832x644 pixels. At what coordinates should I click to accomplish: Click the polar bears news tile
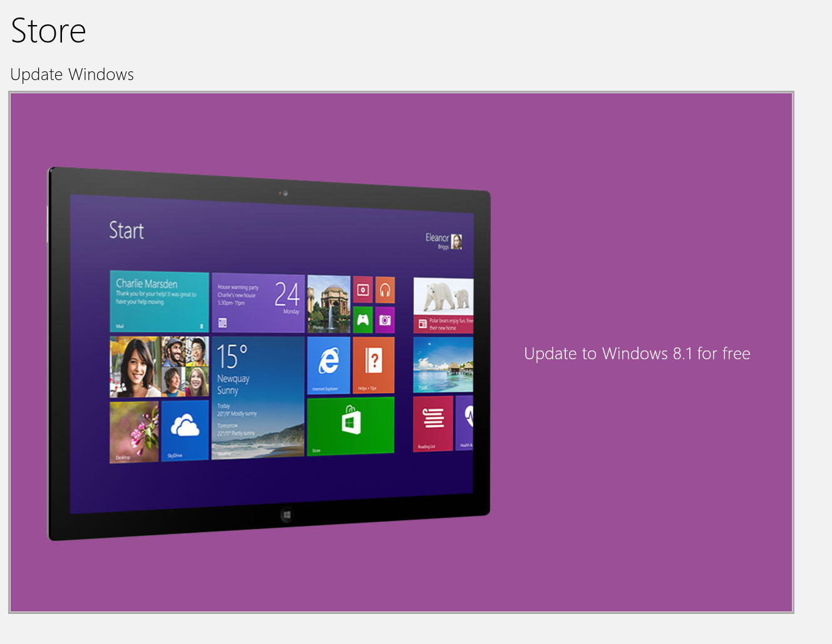pos(443,305)
